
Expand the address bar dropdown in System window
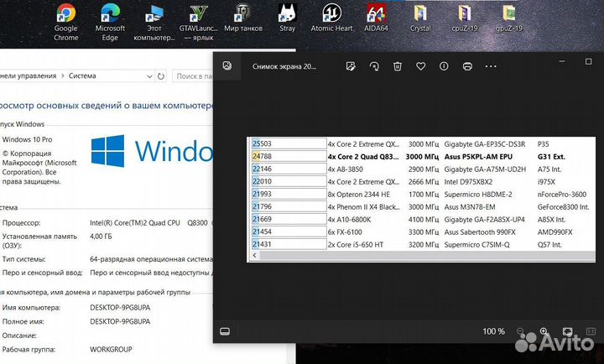[150, 76]
